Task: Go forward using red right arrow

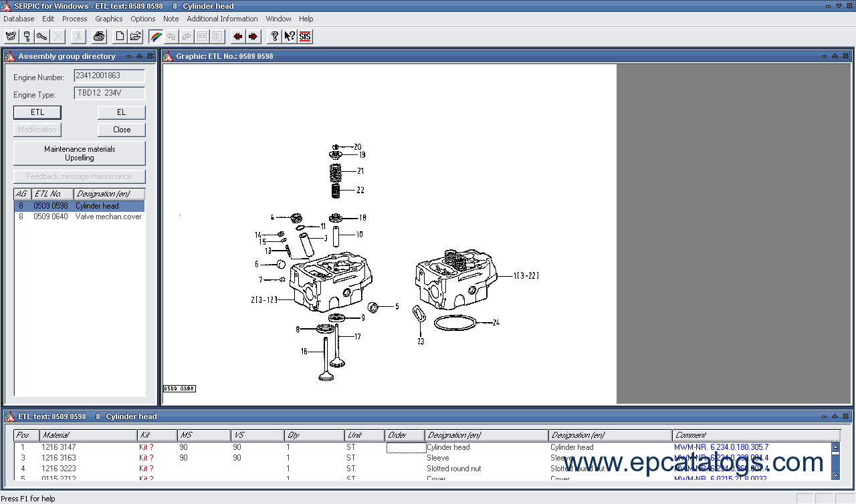Action: [253, 36]
